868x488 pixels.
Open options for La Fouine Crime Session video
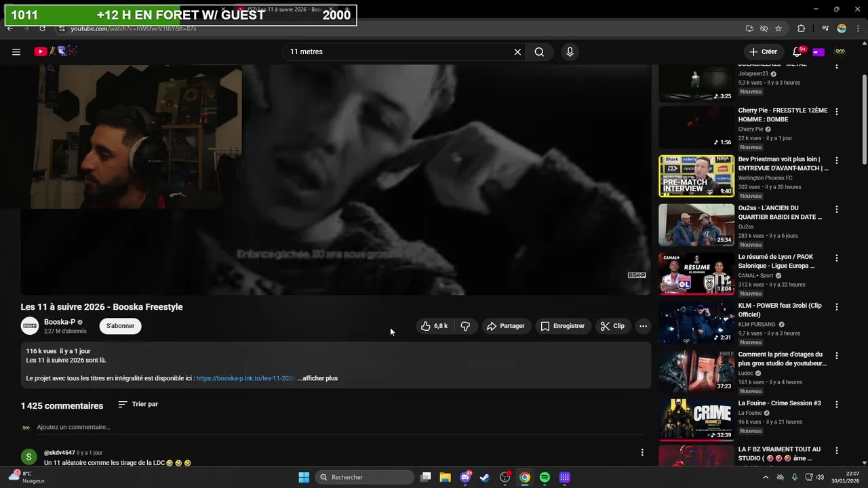pos(837,405)
